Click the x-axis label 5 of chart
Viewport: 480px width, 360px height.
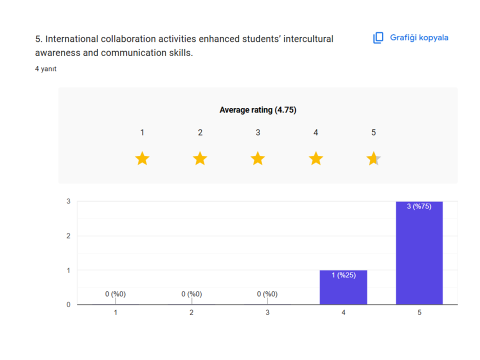(419, 312)
